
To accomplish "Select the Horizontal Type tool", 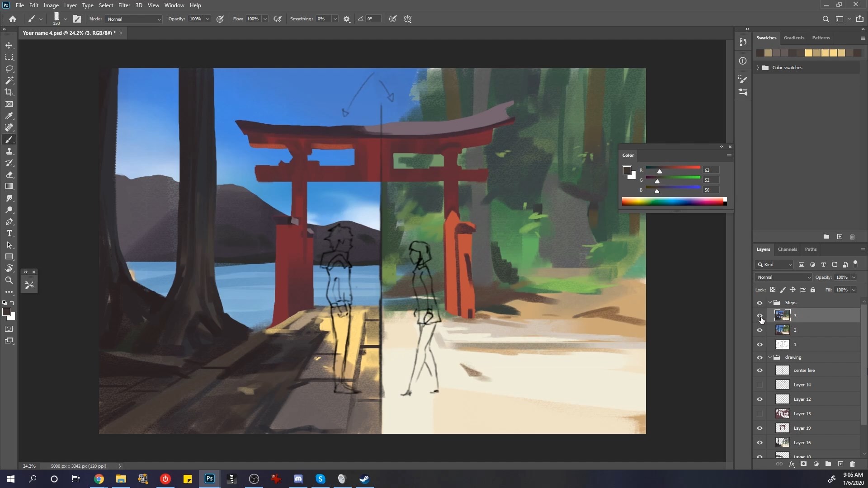I will click(x=9, y=233).
